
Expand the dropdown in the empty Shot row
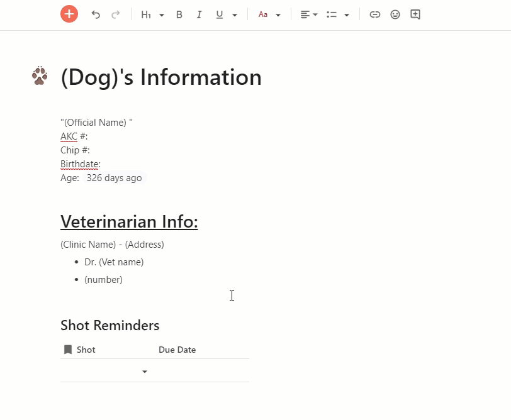click(x=145, y=371)
